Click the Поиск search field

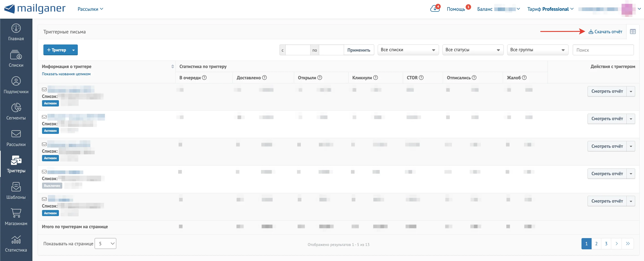603,50
